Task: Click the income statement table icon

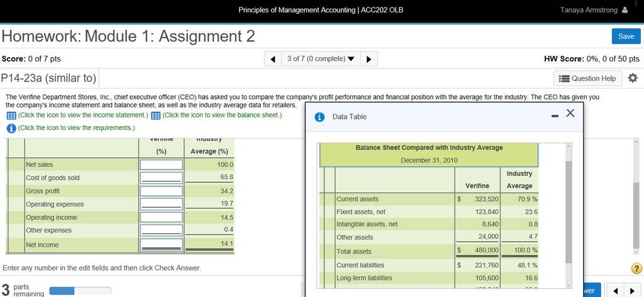Action: (x=11, y=116)
